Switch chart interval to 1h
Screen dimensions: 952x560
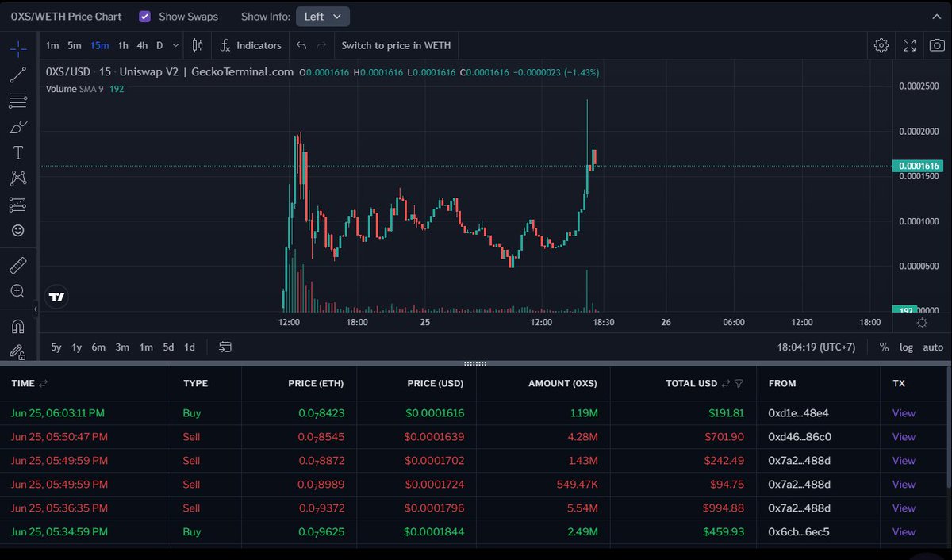tap(122, 45)
